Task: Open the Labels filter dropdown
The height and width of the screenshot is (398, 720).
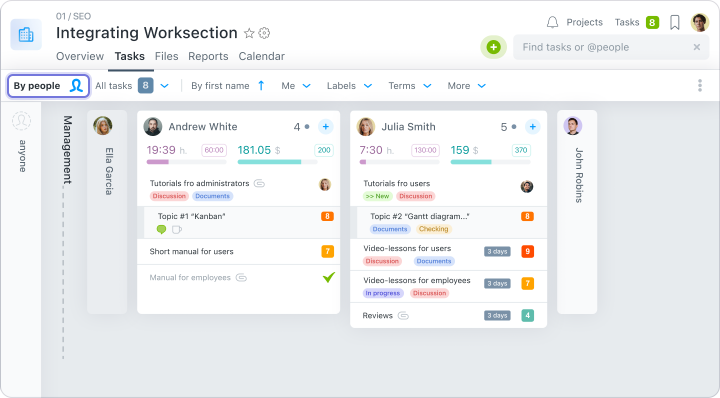Action: pos(349,86)
